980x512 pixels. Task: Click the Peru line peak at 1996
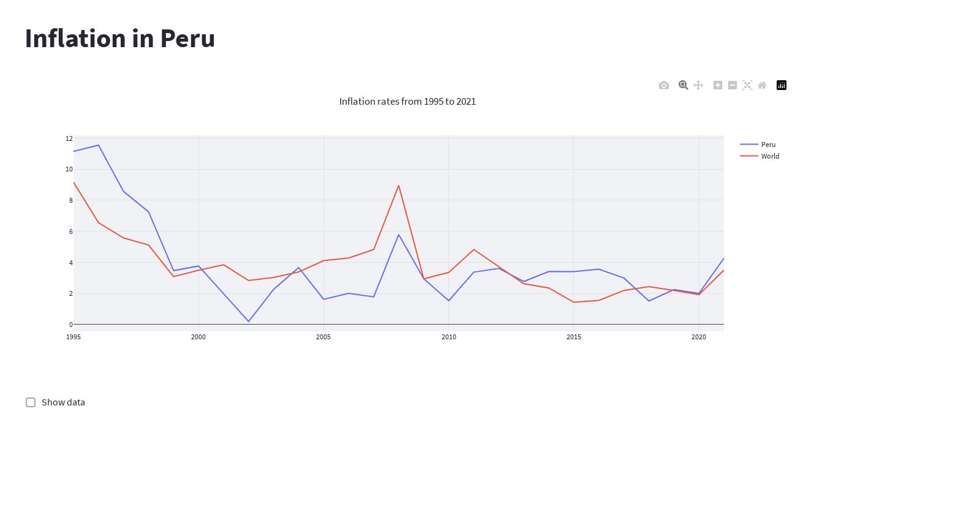(99, 145)
